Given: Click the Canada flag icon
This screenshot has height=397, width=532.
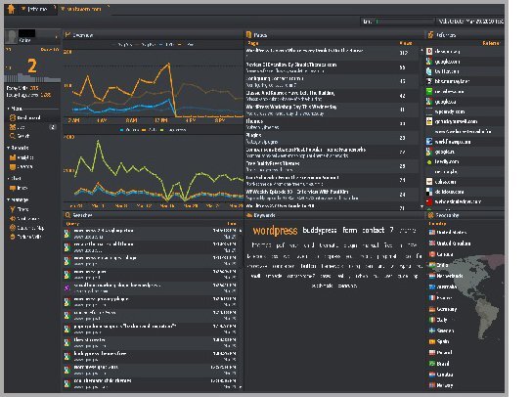Looking at the screenshot, I should pyautogui.click(x=432, y=254).
